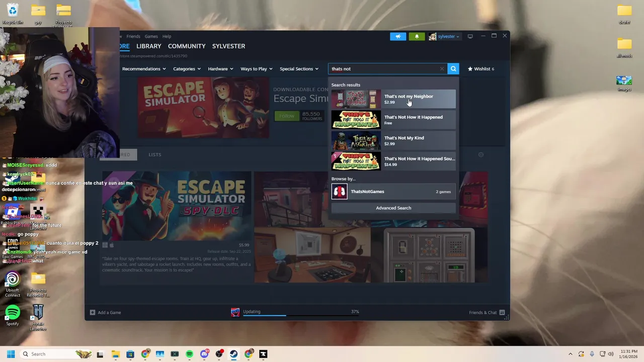The height and width of the screenshot is (362, 644).
Task: Click the Add a Game plus icon
Action: click(92, 312)
